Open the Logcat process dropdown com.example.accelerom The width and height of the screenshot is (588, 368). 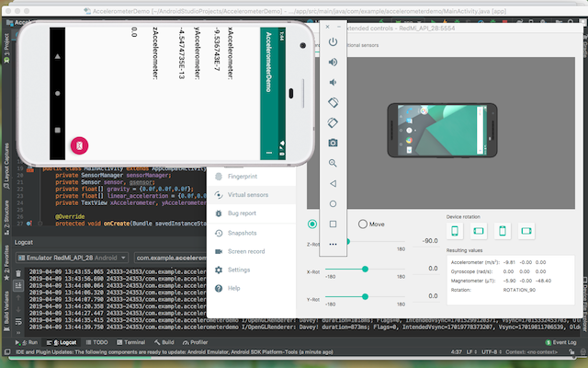click(170, 258)
